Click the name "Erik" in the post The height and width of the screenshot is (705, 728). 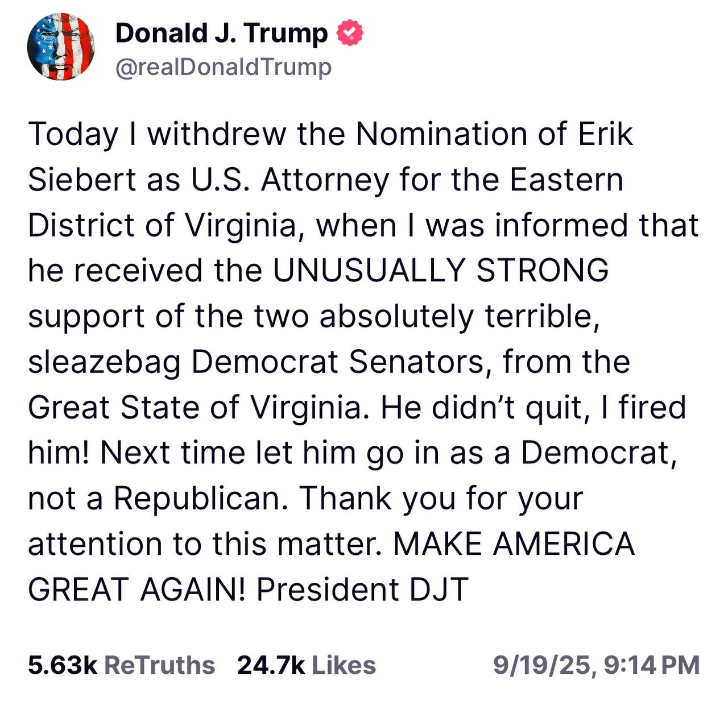[x=605, y=135]
